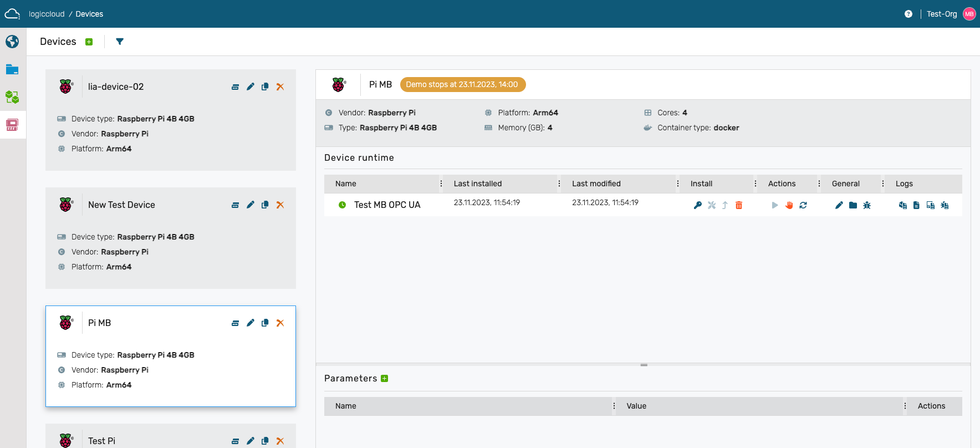This screenshot has height=448, width=980.
Task: Stop runtime using the orange hand icon
Action: tap(789, 206)
